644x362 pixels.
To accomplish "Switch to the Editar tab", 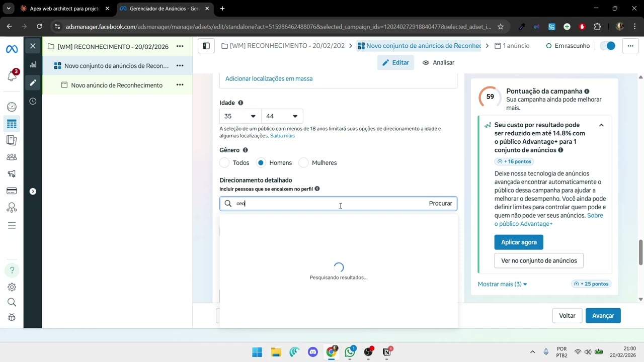I will pyautogui.click(x=395, y=62).
